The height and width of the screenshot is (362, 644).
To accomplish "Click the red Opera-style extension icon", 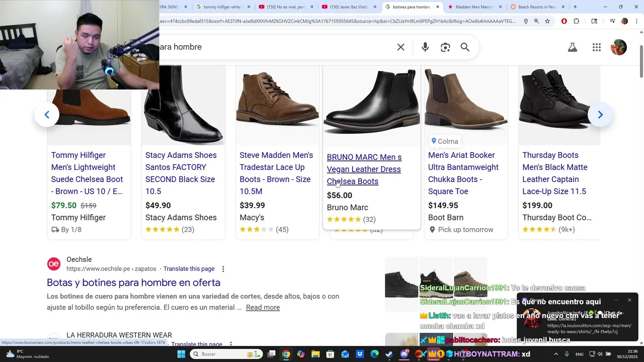I will click(x=564, y=21).
